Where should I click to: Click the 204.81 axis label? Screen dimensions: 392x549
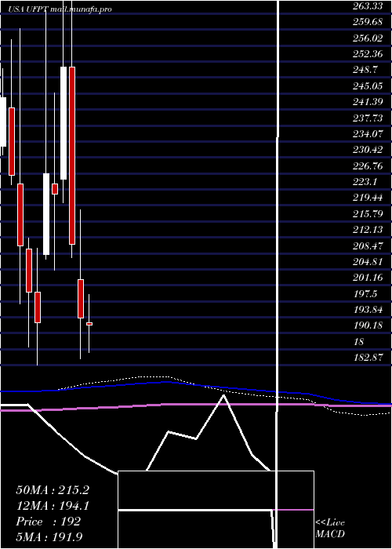pyautogui.click(x=368, y=262)
